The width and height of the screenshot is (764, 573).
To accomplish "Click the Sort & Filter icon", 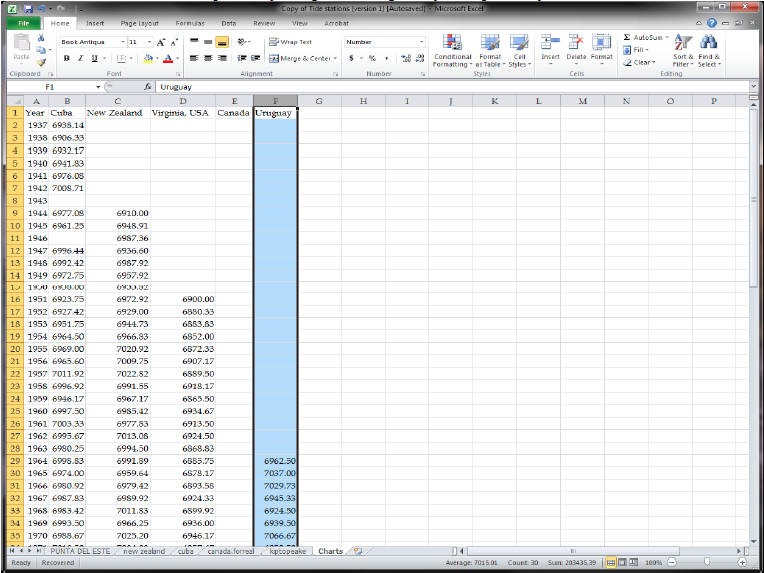I will (683, 48).
